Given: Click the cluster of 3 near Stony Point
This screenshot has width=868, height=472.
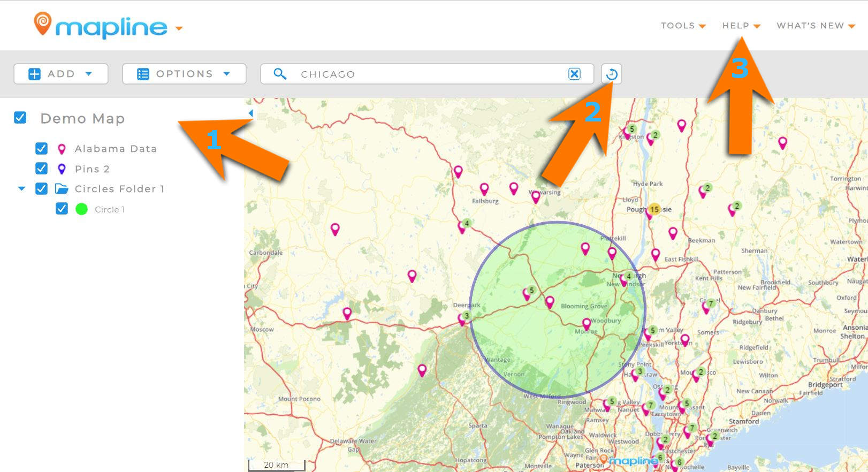Looking at the screenshot, I should tap(637, 373).
